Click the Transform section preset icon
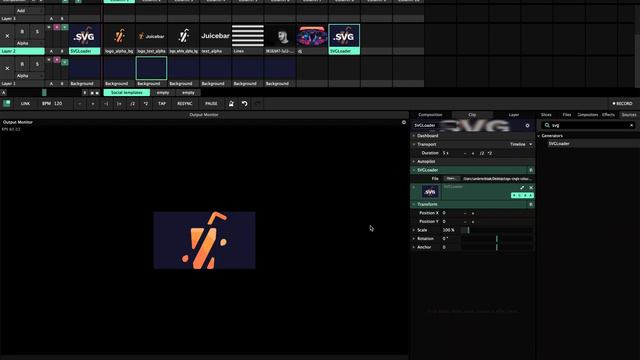Viewport: 640px width, 360px height. [531, 204]
